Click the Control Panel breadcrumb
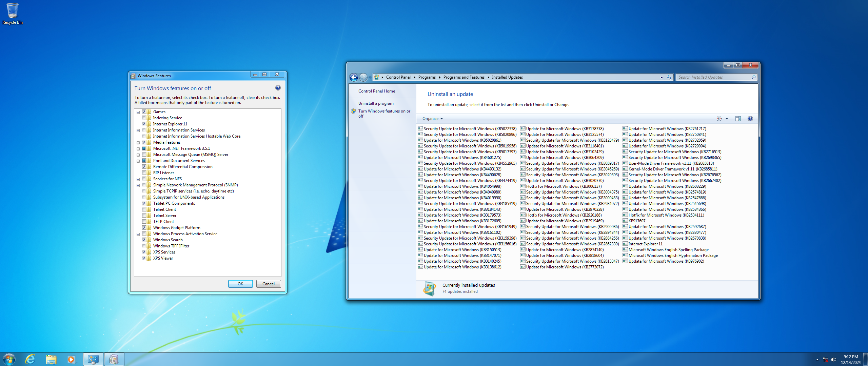Image resolution: width=868 pixels, height=366 pixels. tap(398, 77)
